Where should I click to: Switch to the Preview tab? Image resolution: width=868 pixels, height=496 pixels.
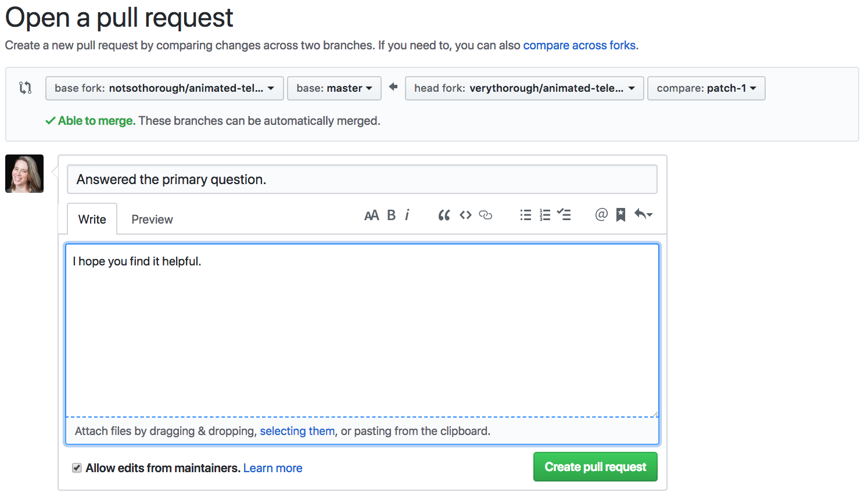click(x=152, y=220)
